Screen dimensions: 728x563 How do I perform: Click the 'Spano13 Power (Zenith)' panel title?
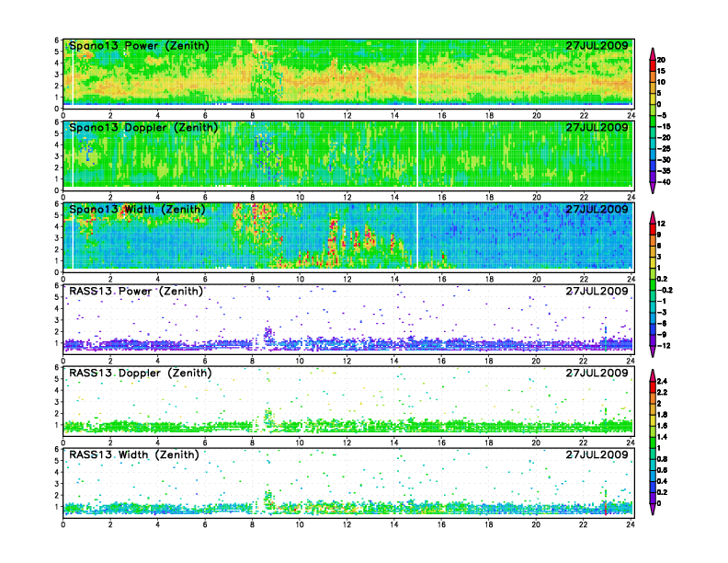[139, 46]
